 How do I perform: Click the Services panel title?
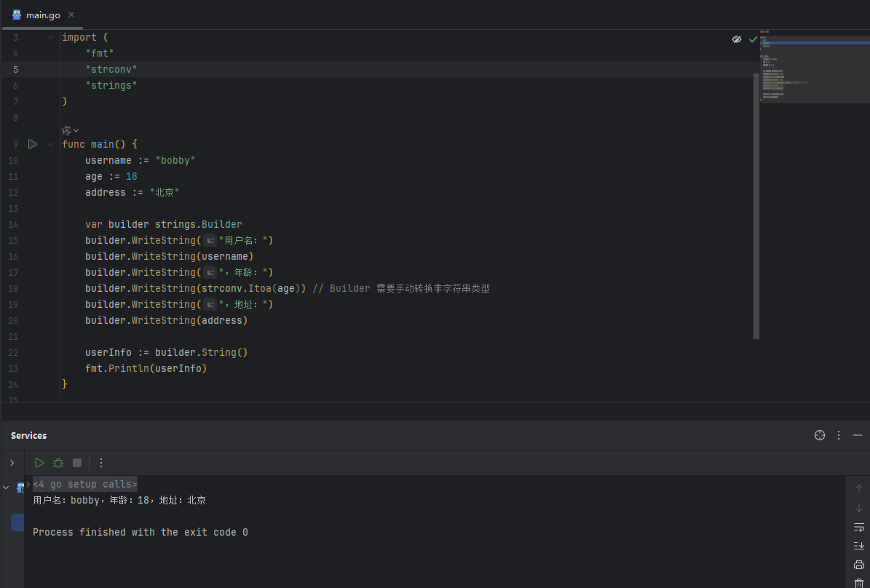(x=29, y=435)
